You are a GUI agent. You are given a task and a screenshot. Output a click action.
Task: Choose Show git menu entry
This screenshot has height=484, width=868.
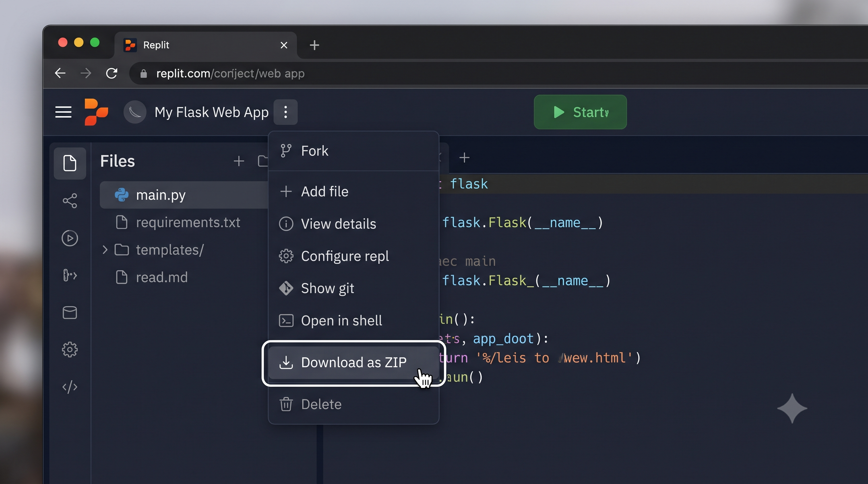pos(354,288)
